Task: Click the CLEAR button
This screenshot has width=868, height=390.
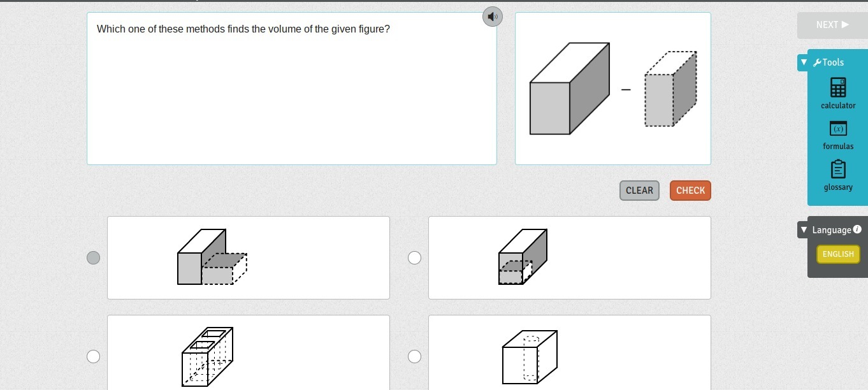Action: [x=639, y=191]
